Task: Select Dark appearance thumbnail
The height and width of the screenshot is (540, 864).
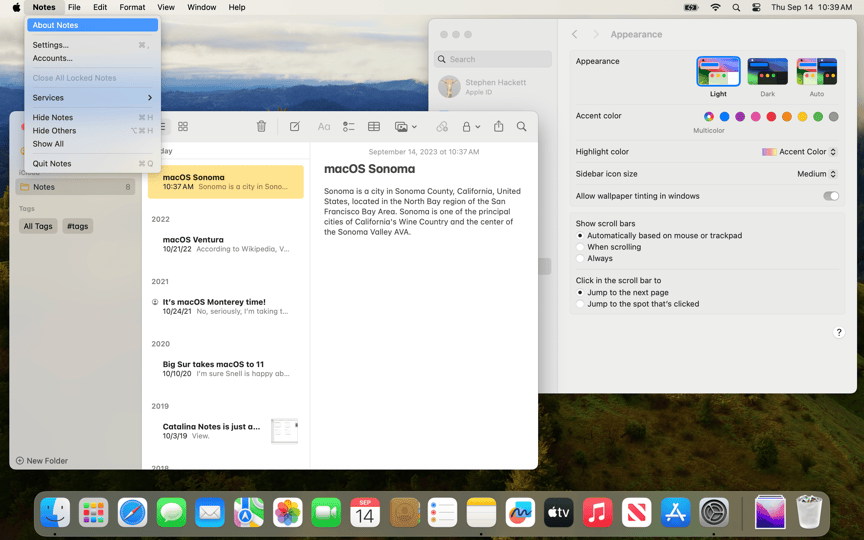Action: [768, 72]
